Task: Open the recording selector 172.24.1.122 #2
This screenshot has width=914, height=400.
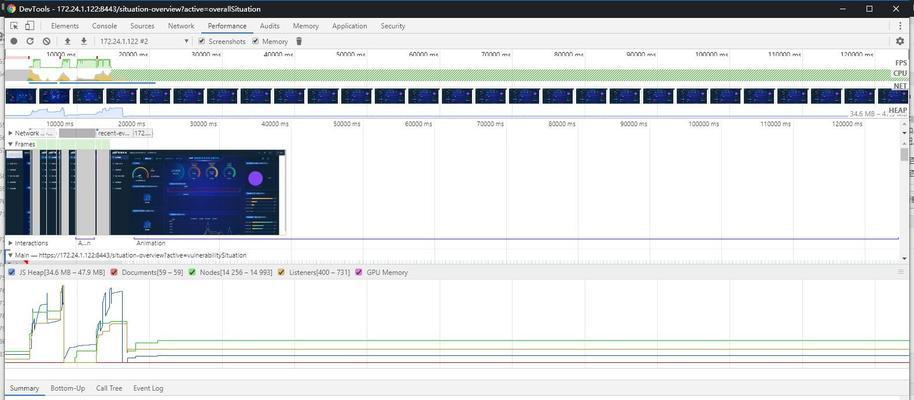Action: tap(144, 41)
